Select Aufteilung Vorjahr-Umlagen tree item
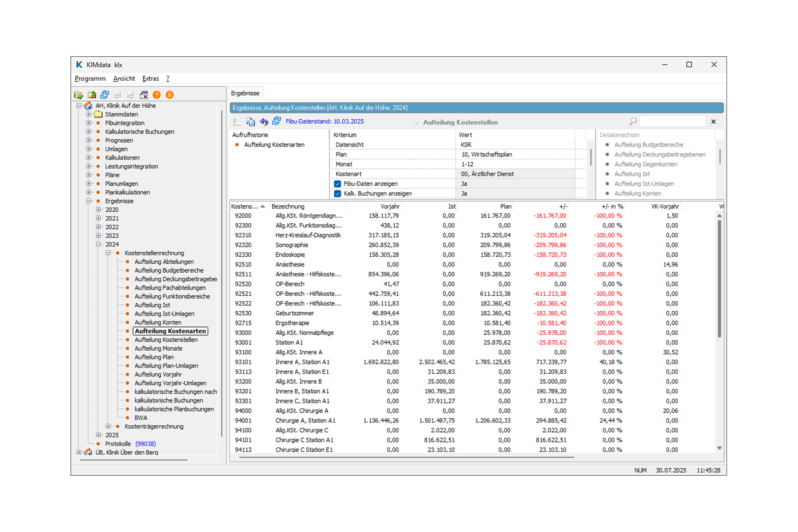 coord(170,383)
